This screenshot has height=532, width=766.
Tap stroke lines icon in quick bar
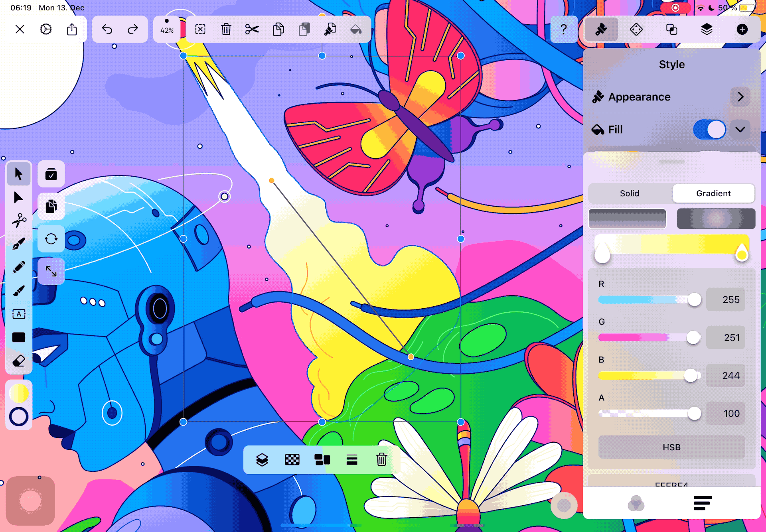click(352, 460)
